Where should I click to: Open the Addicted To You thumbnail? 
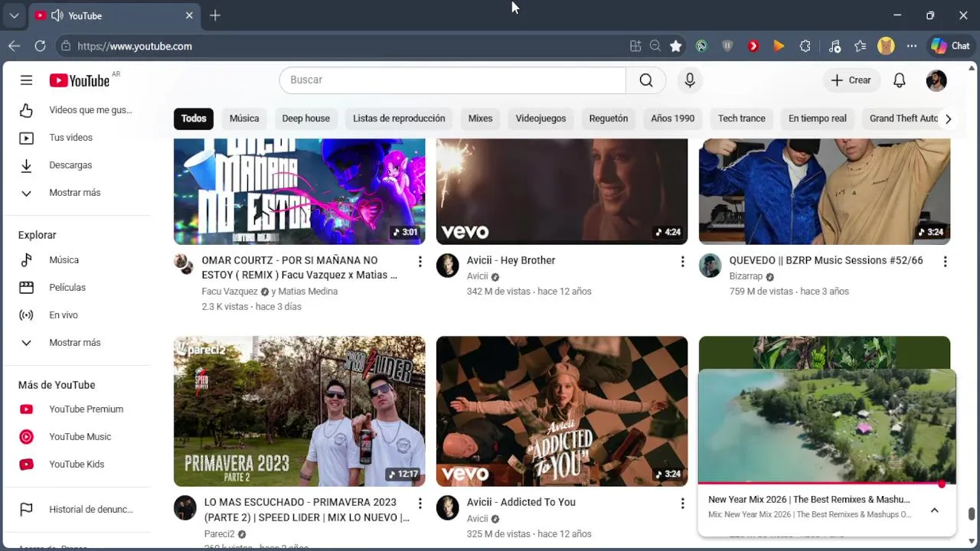pyautogui.click(x=562, y=412)
